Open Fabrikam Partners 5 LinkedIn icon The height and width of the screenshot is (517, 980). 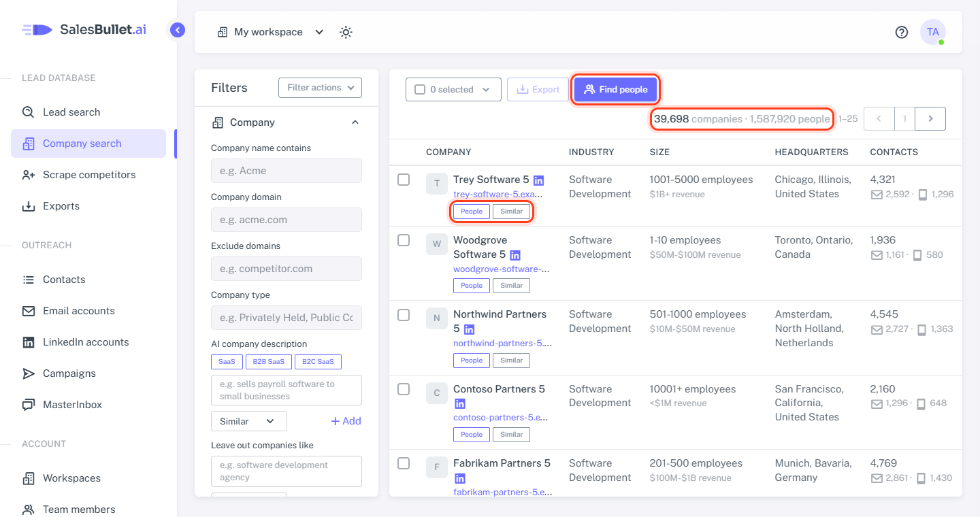tap(459, 478)
